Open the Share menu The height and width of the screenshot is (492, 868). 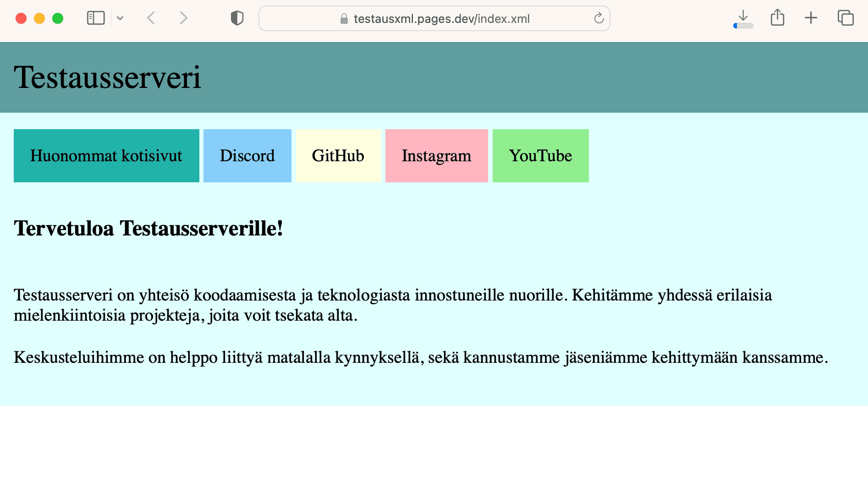point(777,18)
